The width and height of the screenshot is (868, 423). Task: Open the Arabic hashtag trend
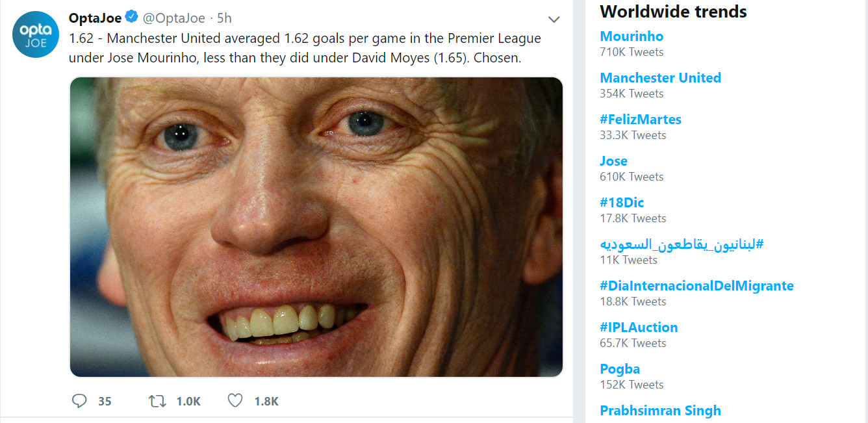click(682, 244)
